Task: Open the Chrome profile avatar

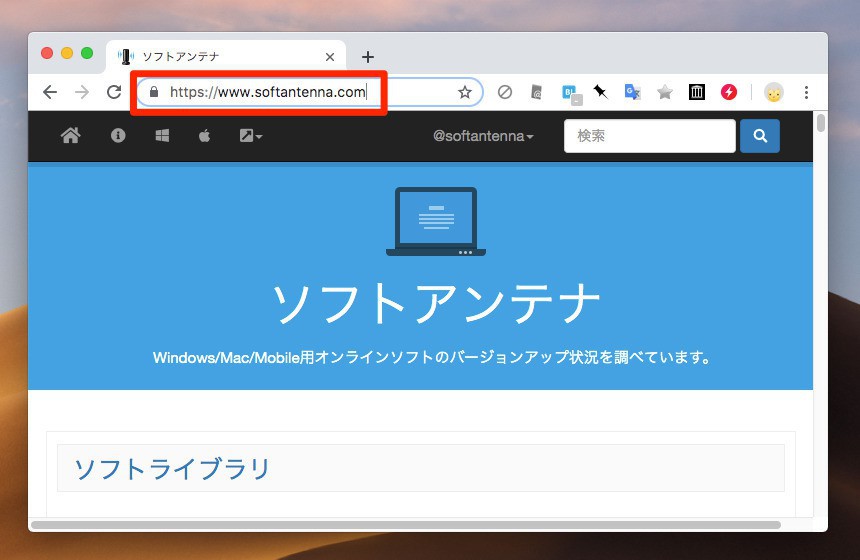Action: [774, 92]
